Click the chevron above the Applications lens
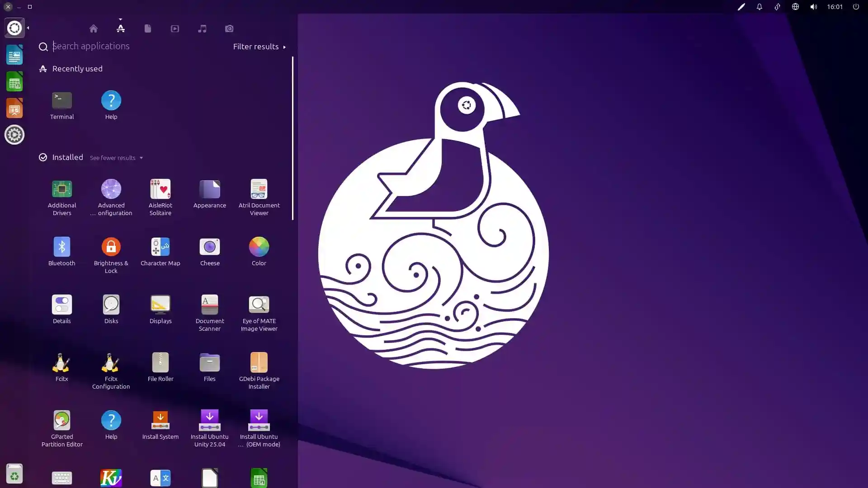The width and height of the screenshot is (868, 488). [x=120, y=20]
